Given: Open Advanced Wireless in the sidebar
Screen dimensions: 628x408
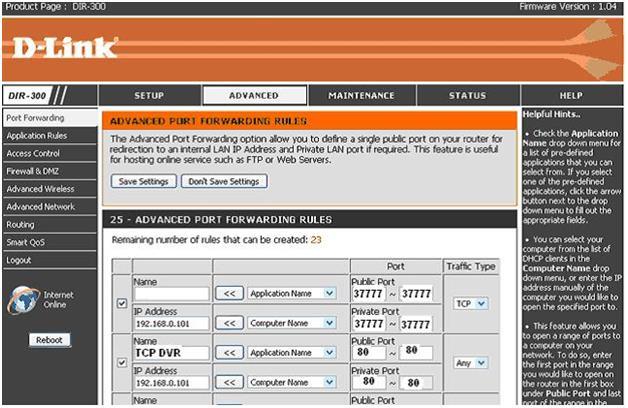Looking at the screenshot, I should coord(50,189).
